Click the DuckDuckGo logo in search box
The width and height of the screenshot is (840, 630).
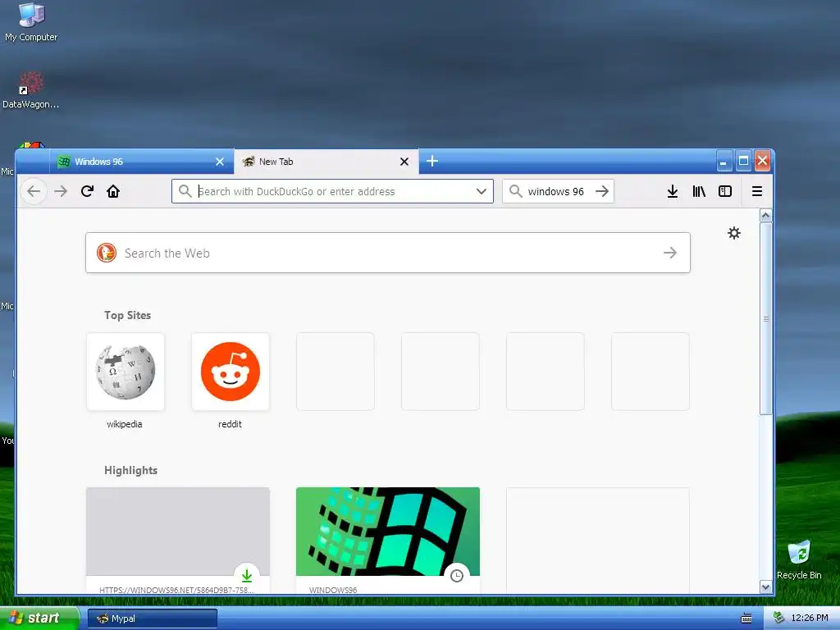[107, 253]
